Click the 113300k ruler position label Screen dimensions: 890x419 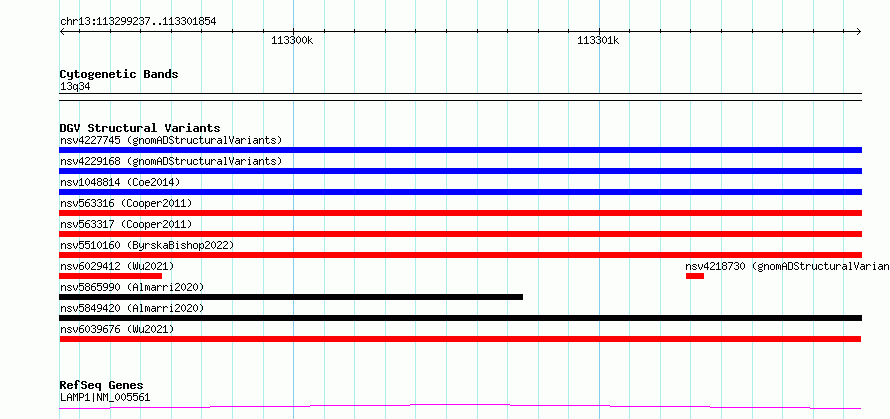pos(292,40)
